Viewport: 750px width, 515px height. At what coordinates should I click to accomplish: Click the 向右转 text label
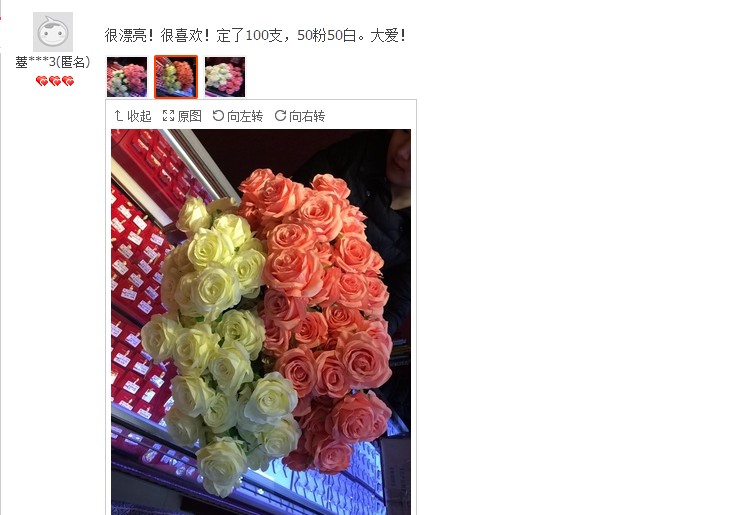click(307, 116)
